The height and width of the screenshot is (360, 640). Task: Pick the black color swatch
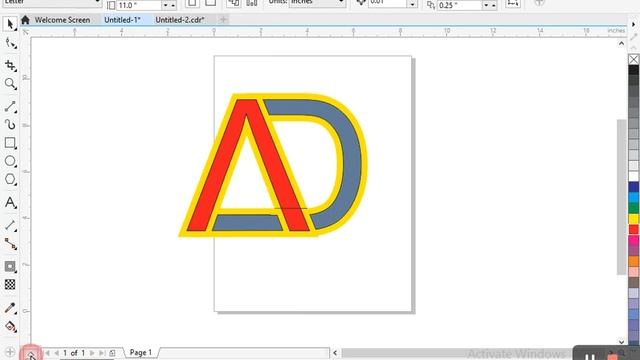pos(633,70)
